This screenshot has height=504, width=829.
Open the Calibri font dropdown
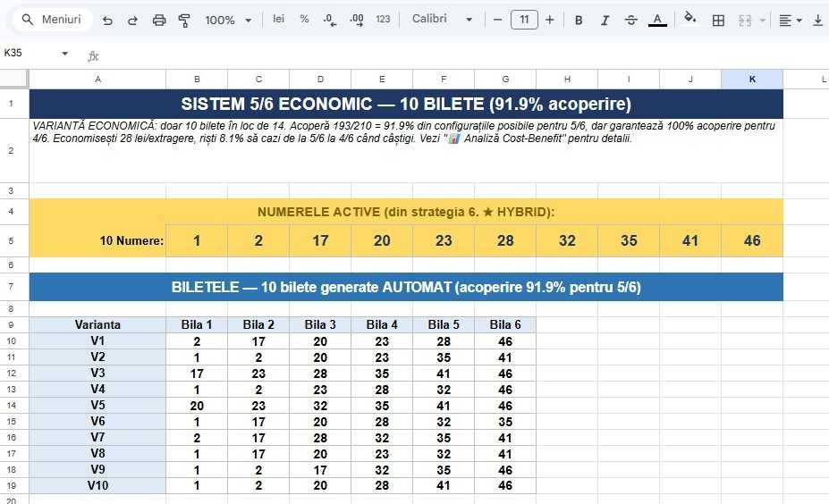tap(442, 19)
